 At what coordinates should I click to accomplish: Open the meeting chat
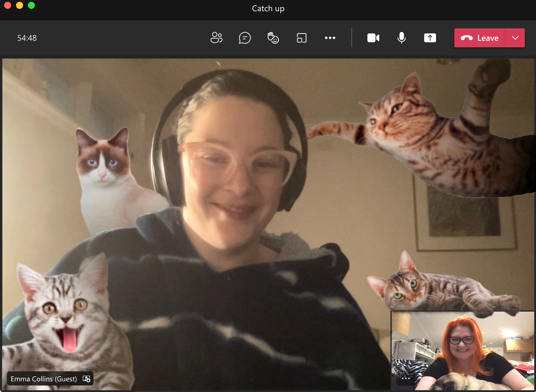[245, 38]
